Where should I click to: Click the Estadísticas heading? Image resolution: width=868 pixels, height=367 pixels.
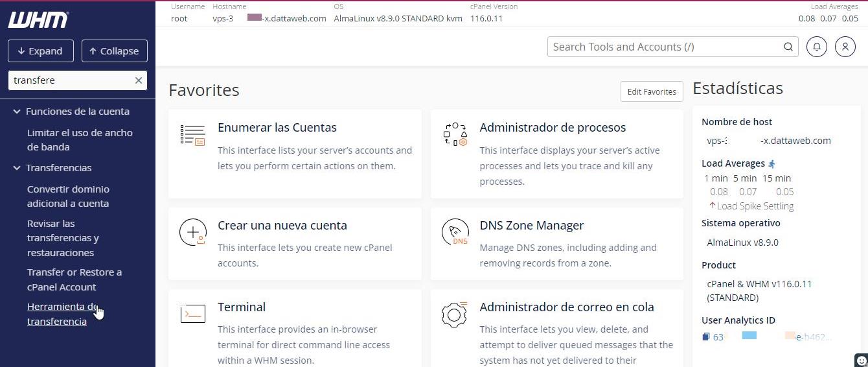click(738, 88)
